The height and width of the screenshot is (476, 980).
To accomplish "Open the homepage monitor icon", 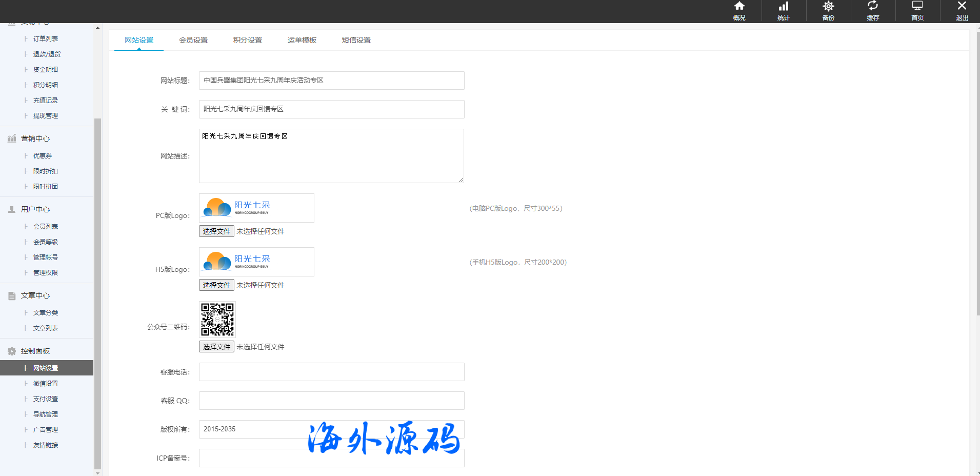I will (917, 7).
